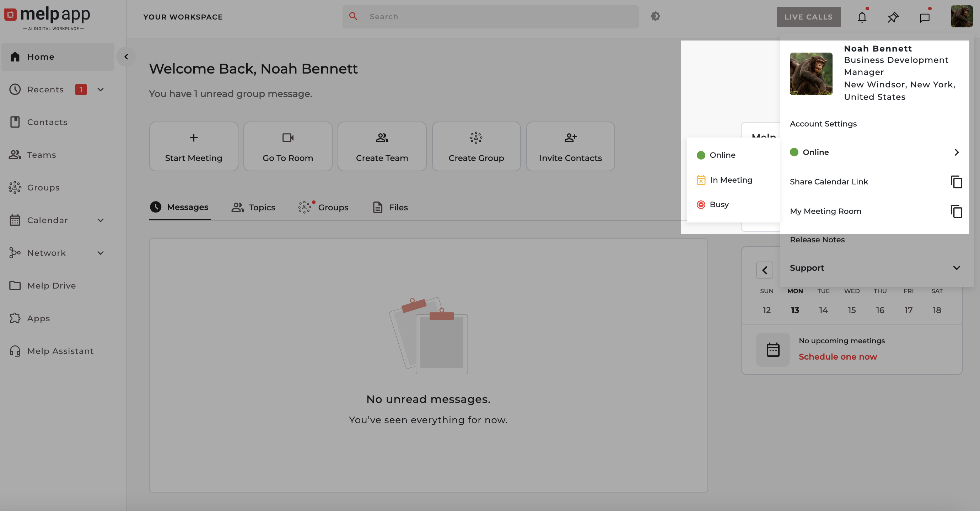The height and width of the screenshot is (511, 980).
Task: Go to previous week in calendar
Action: click(x=765, y=270)
